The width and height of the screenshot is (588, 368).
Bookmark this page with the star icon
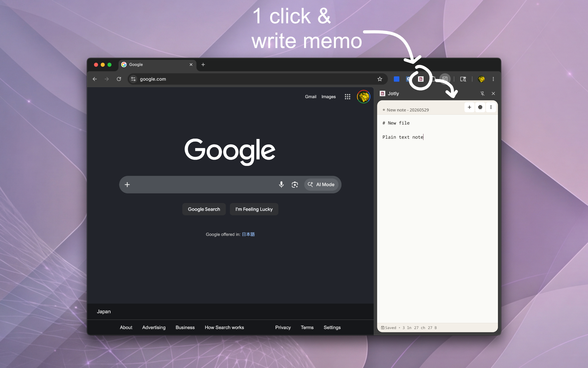click(x=380, y=79)
